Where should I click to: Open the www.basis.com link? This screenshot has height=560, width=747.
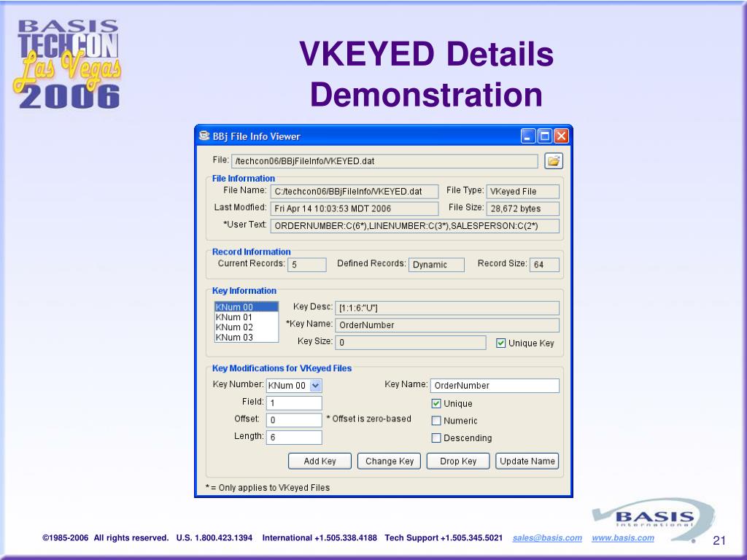click(623, 537)
